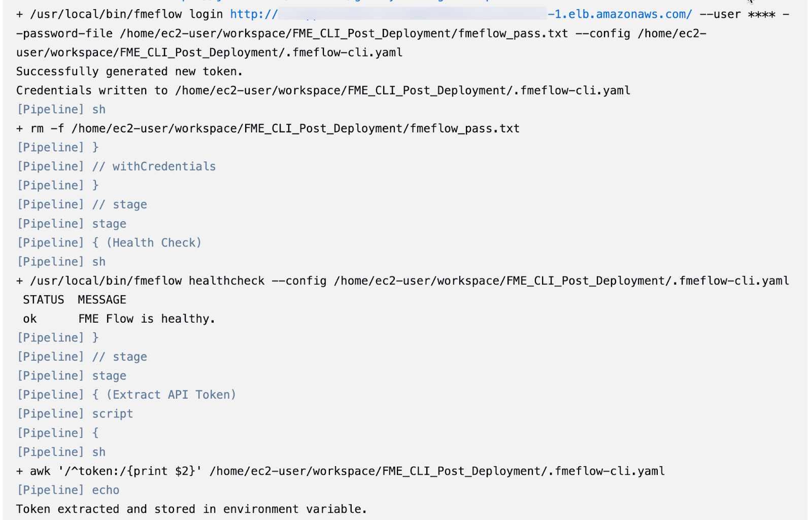Click the [Pipeline] { (Extract API Token) entry
812x520 pixels.
127,395
